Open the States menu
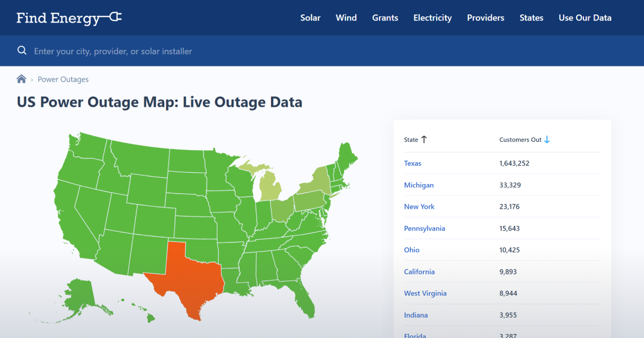 pyautogui.click(x=531, y=18)
